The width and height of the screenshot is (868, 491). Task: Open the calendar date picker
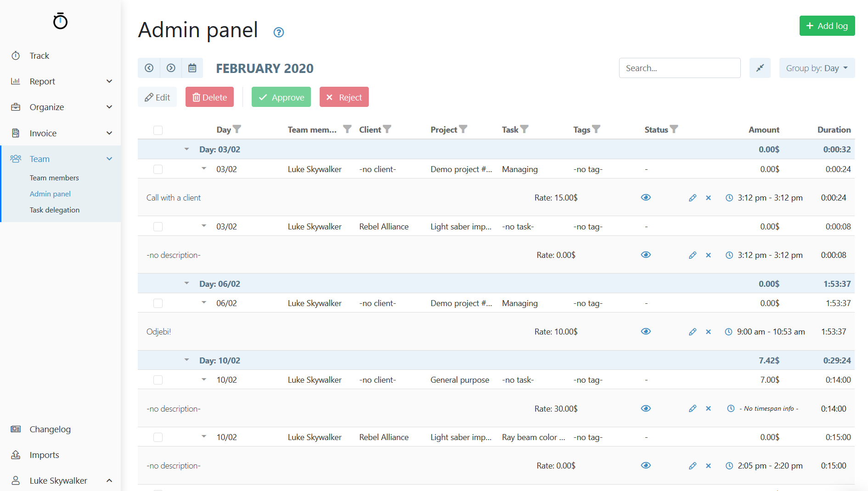[x=192, y=68]
